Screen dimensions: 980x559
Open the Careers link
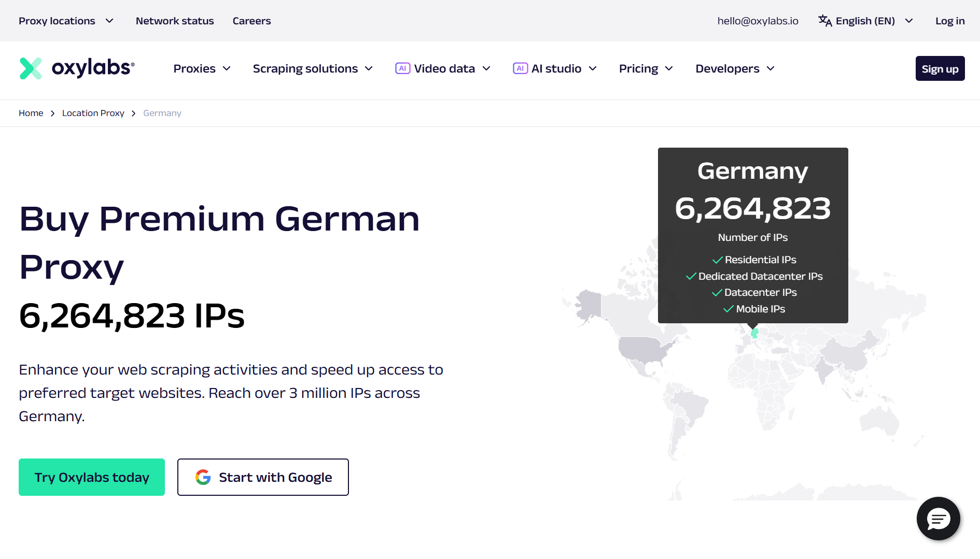(x=251, y=21)
